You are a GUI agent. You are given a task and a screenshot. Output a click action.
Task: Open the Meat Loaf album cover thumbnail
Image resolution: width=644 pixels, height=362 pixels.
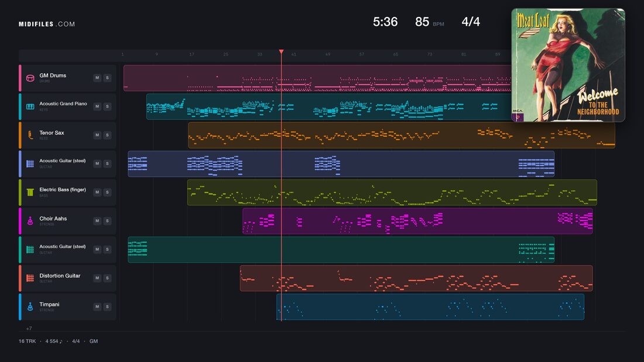[568, 65]
